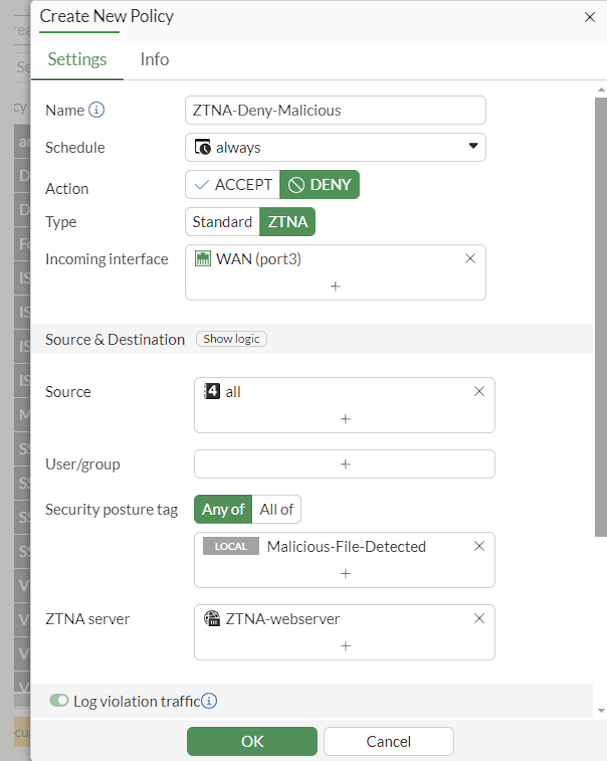Remove WAN (port3) from Incoming interface
The width and height of the screenshot is (607, 761).
coord(470,259)
